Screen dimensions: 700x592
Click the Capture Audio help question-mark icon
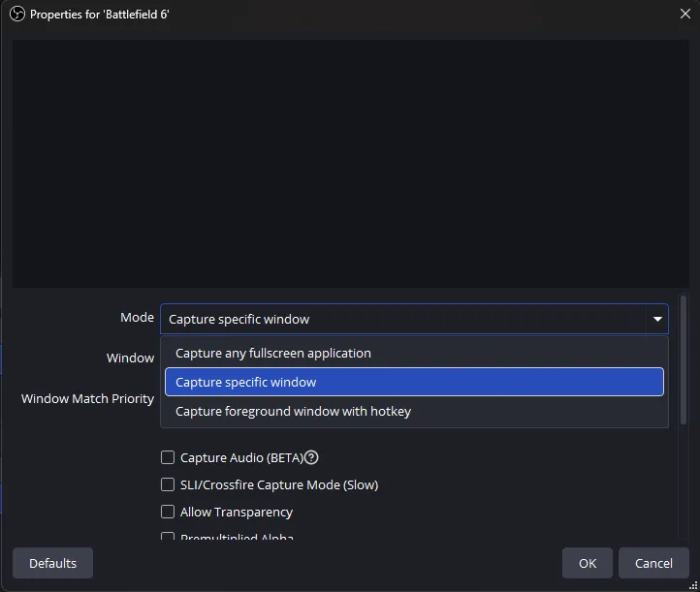311,457
